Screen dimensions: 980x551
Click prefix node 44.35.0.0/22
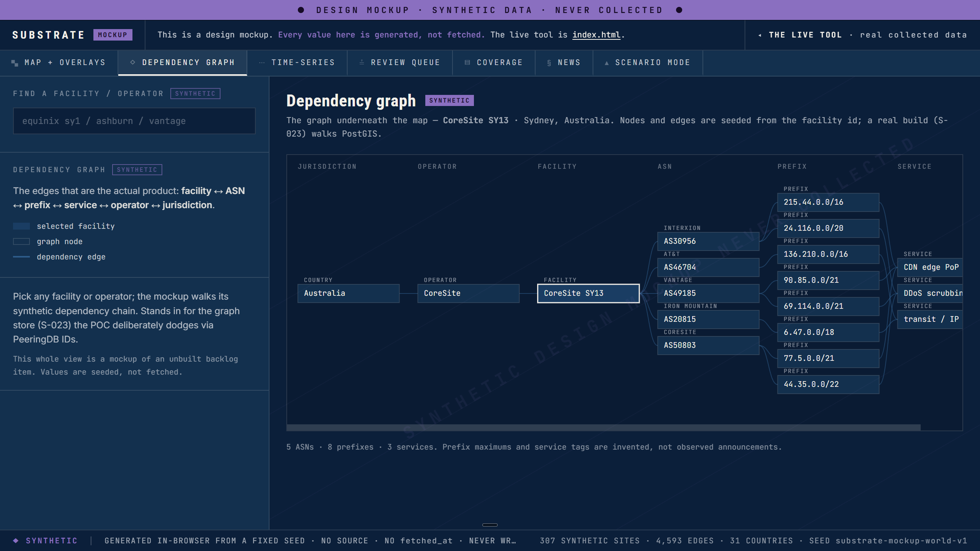coord(828,385)
